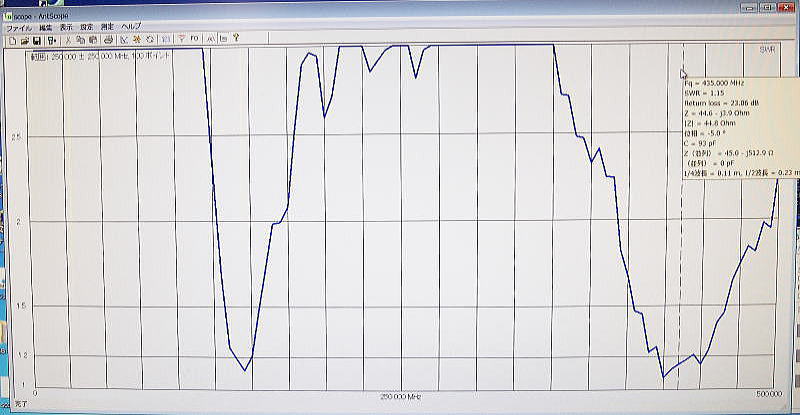800x415 pixels.
Task: Click the '2.5' SWR axis label
Action: [16, 138]
